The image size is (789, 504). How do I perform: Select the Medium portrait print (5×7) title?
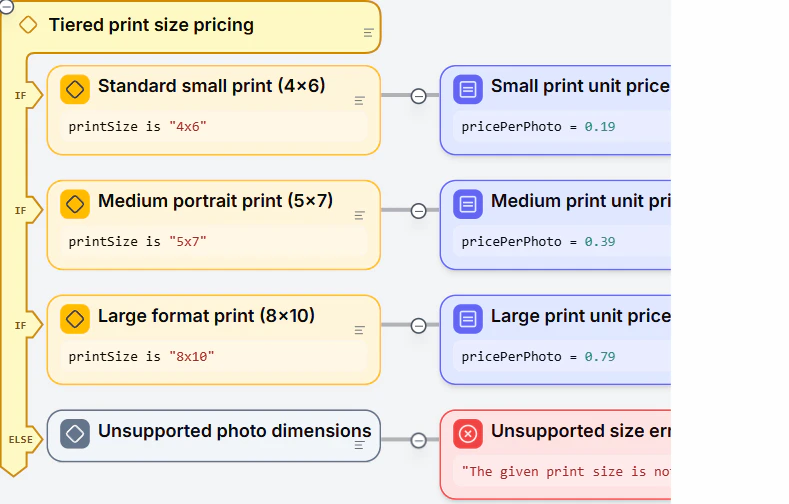click(215, 201)
